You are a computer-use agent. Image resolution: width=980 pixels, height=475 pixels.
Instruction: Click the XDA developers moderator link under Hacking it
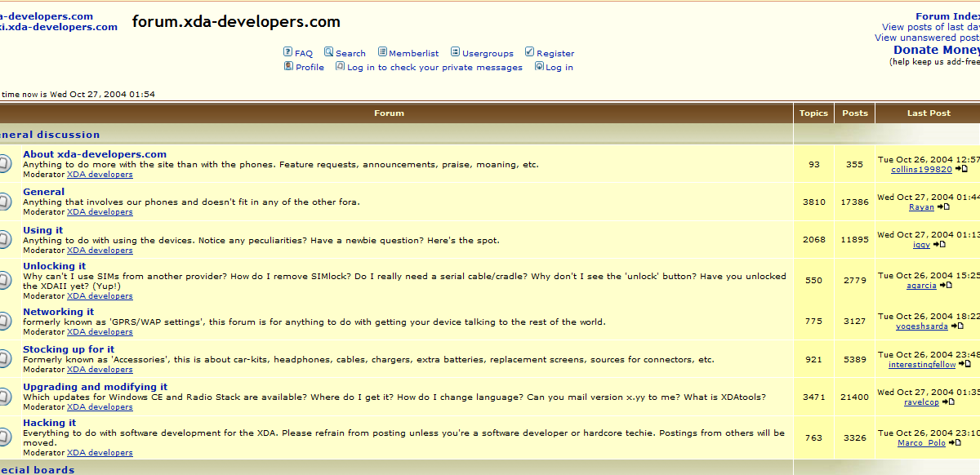(100, 453)
